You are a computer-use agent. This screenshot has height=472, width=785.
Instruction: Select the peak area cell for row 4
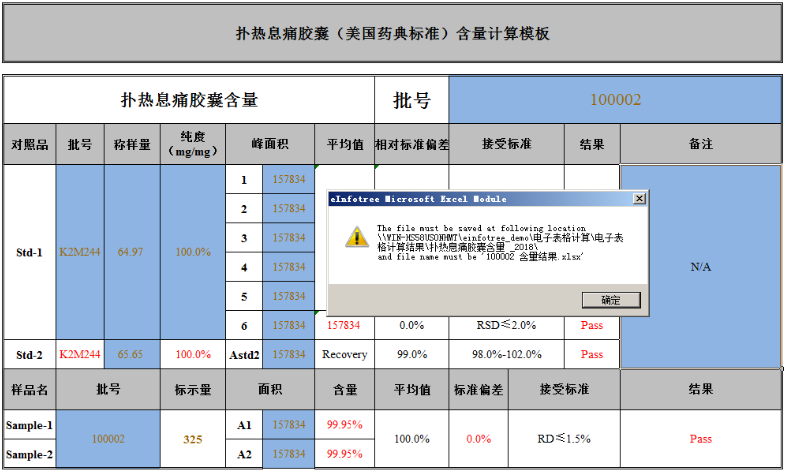pos(289,267)
